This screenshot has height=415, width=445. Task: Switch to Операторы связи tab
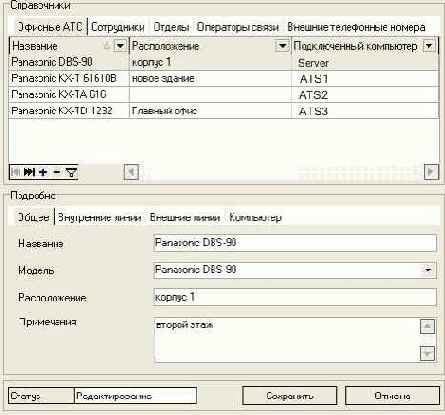coord(238,27)
